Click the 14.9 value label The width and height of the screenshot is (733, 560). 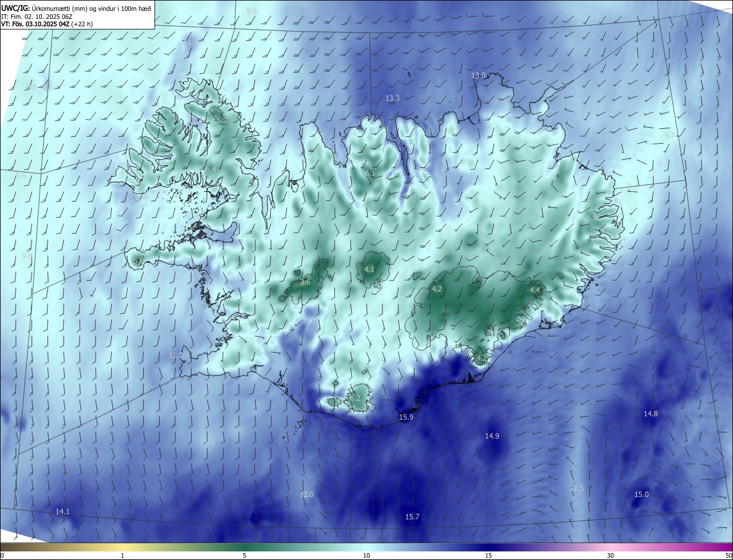(x=492, y=436)
